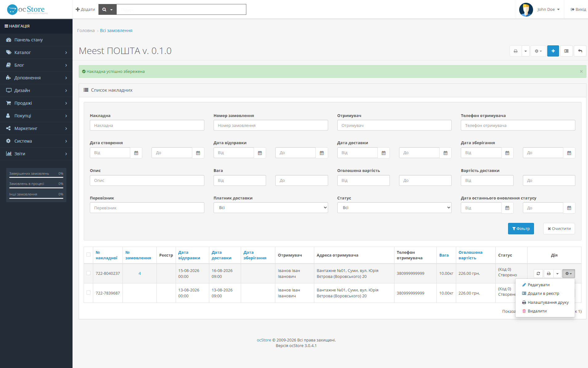Click the ocStore logo

27,10
